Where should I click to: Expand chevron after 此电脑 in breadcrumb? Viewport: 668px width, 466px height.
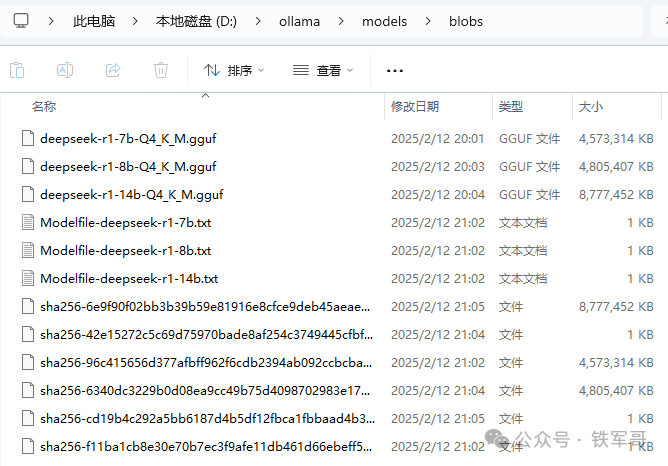[x=135, y=21]
